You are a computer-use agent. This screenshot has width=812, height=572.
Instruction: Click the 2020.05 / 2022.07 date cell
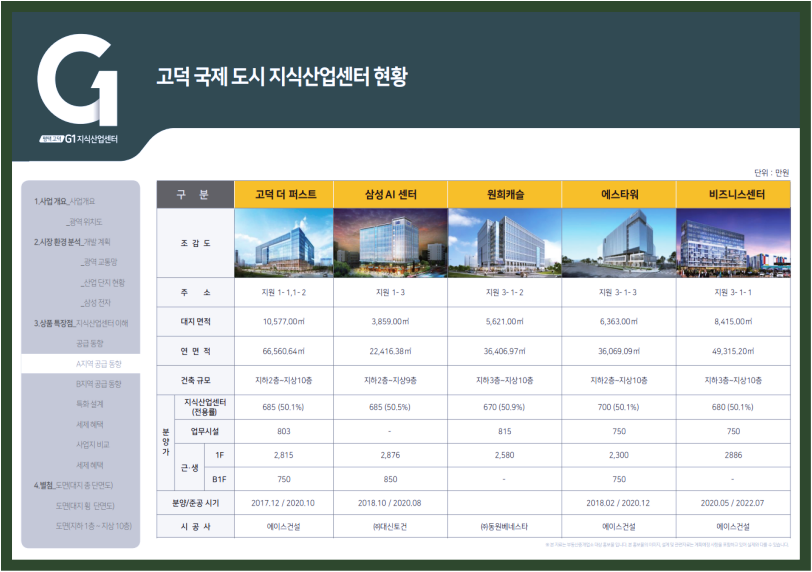point(732,503)
